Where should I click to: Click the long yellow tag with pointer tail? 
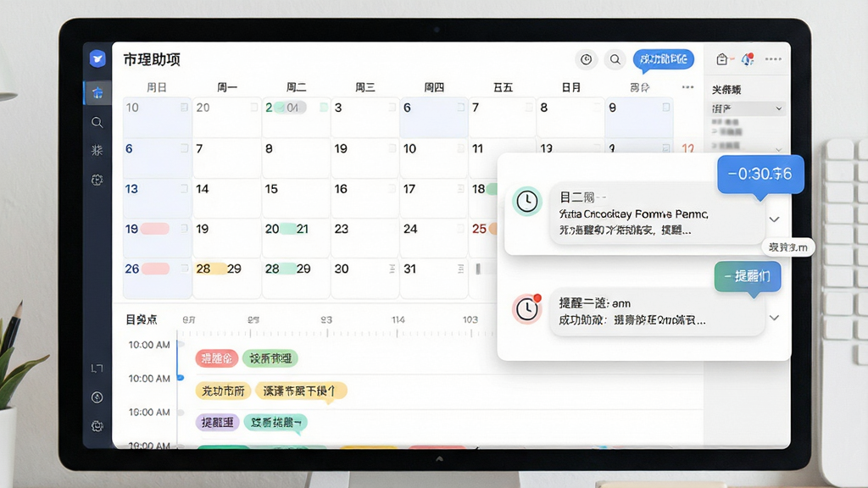301,391
